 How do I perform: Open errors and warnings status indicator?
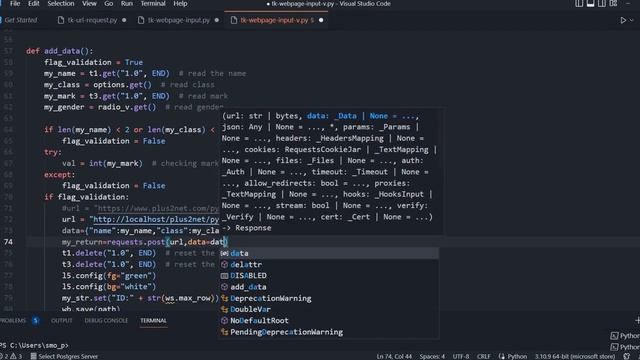tap(12, 356)
